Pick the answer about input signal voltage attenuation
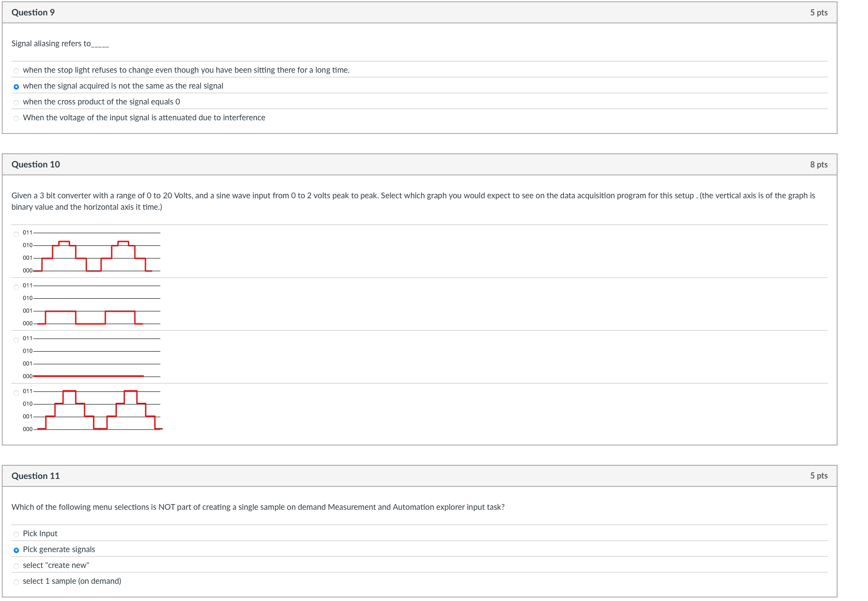The image size is (868, 601). 16,118
